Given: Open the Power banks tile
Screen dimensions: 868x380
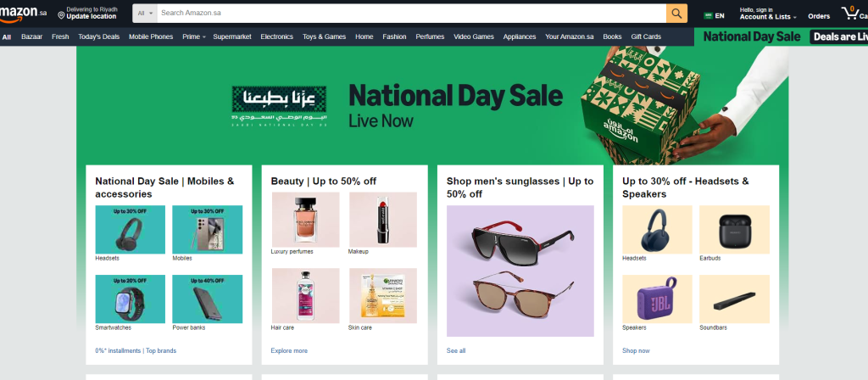Looking at the screenshot, I should coord(207,299).
